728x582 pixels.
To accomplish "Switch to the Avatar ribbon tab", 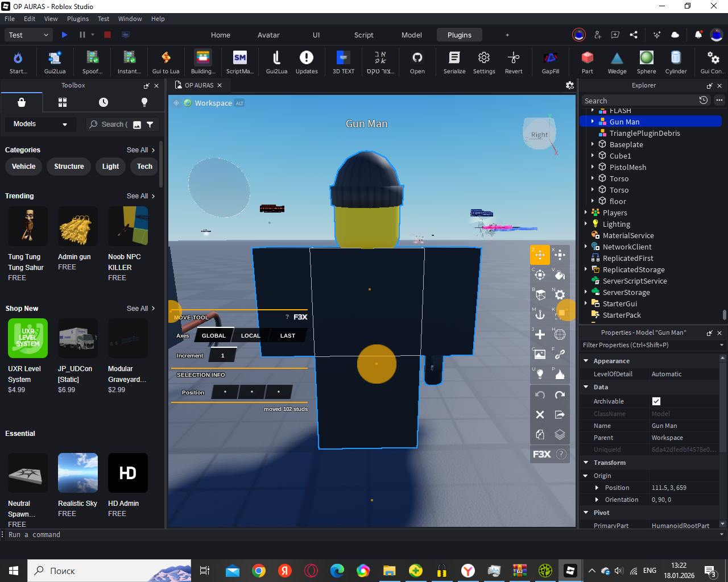I will (x=268, y=35).
